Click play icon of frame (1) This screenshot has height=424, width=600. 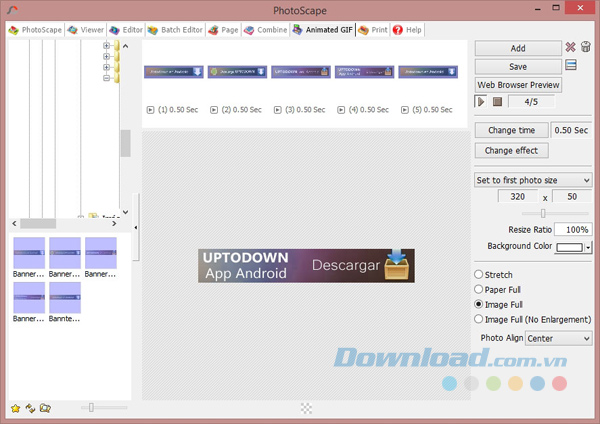click(x=150, y=110)
